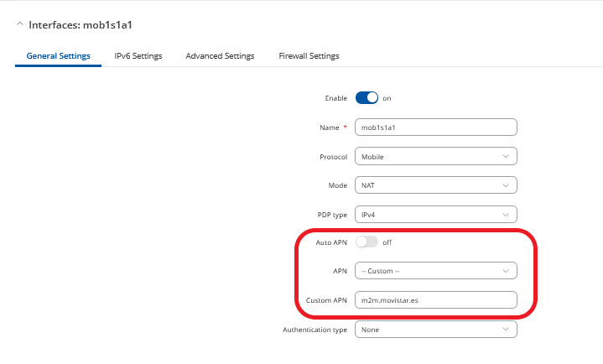Turn on the Auto APN switch
603x364 pixels.
click(x=367, y=242)
